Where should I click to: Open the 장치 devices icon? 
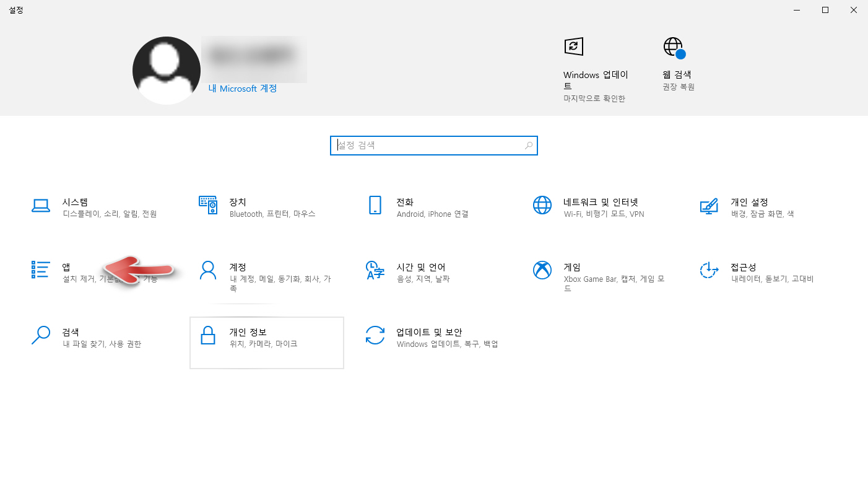(208, 205)
